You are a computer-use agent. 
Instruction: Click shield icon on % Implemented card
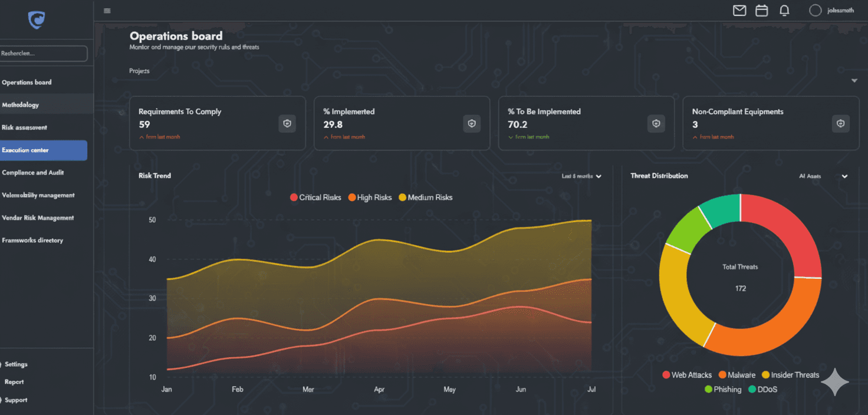(x=472, y=124)
